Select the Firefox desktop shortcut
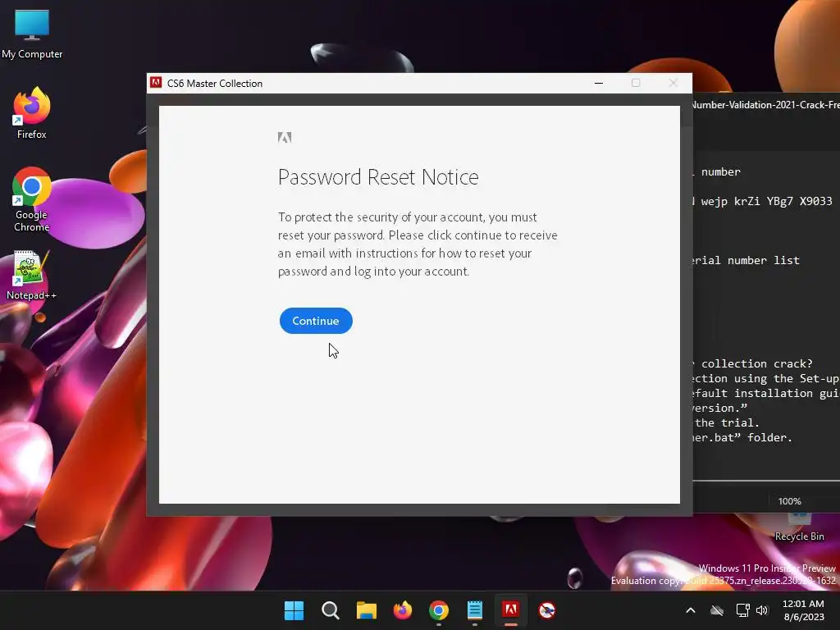 point(32,113)
